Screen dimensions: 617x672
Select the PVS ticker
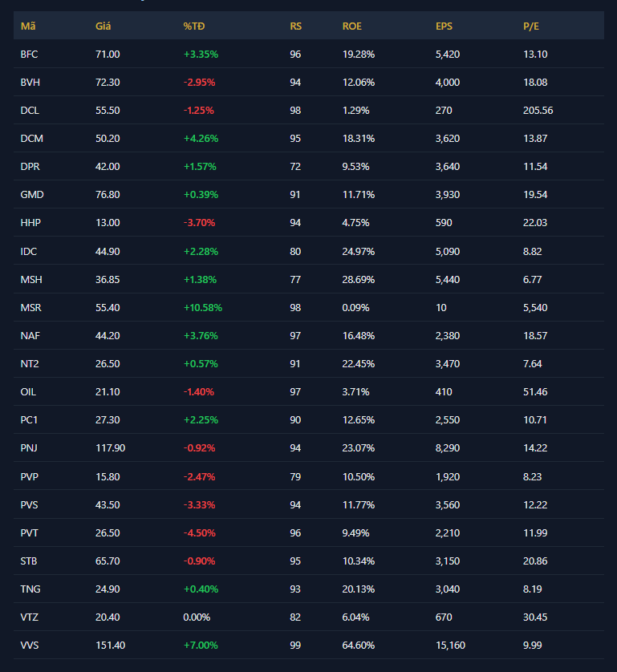(x=29, y=505)
